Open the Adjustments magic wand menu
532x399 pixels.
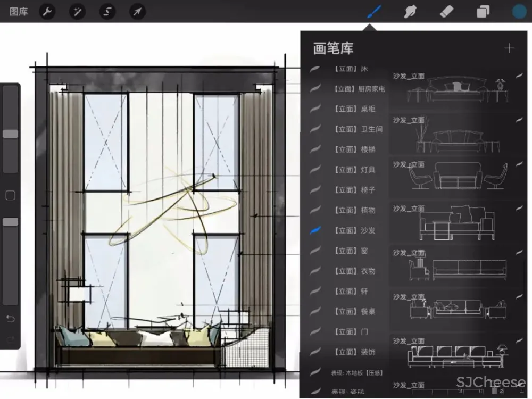click(78, 12)
